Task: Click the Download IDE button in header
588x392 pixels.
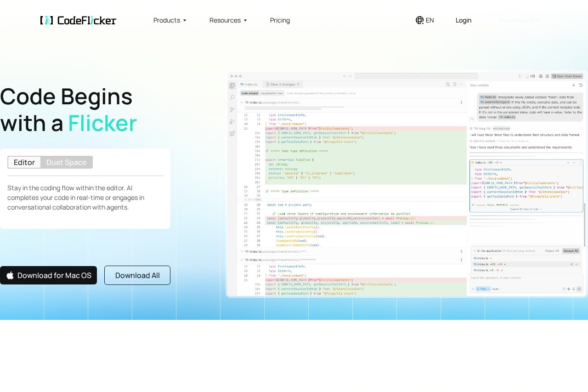Action: click(x=519, y=20)
